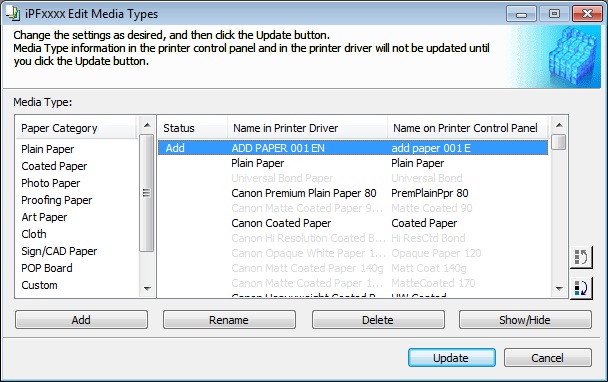Select the hidden Universal Bond Paper entry
Viewport: 608px width, 382px height.
coord(282,178)
